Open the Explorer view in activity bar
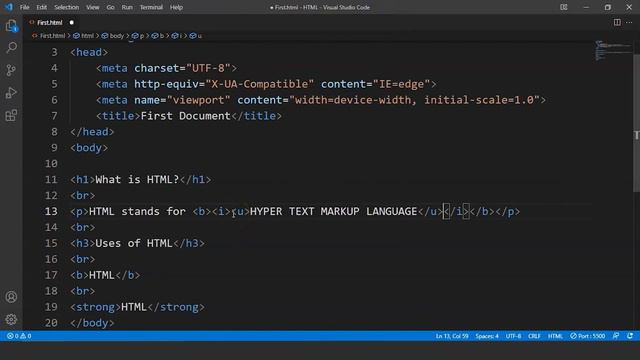 tap(11, 26)
